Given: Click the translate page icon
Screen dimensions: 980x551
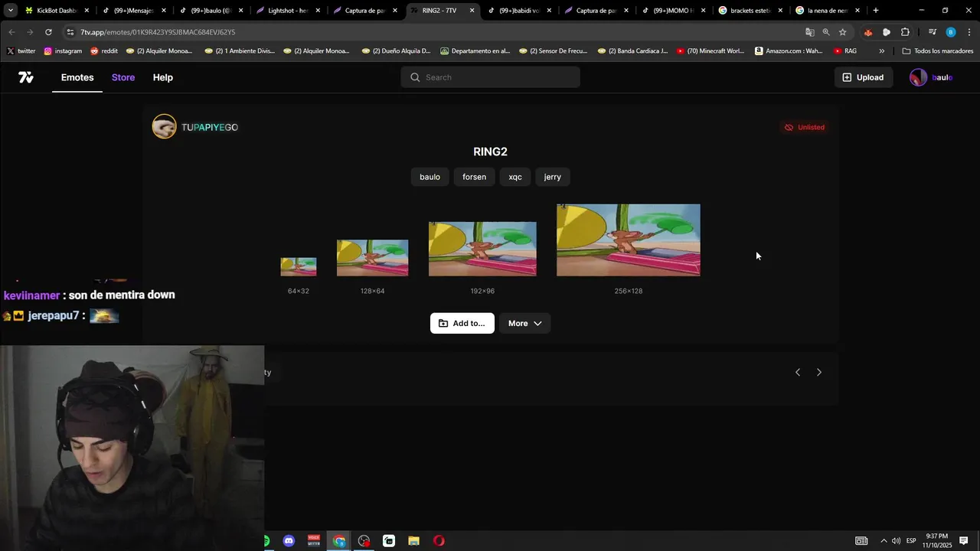Looking at the screenshot, I should pyautogui.click(x=809, y=32).
